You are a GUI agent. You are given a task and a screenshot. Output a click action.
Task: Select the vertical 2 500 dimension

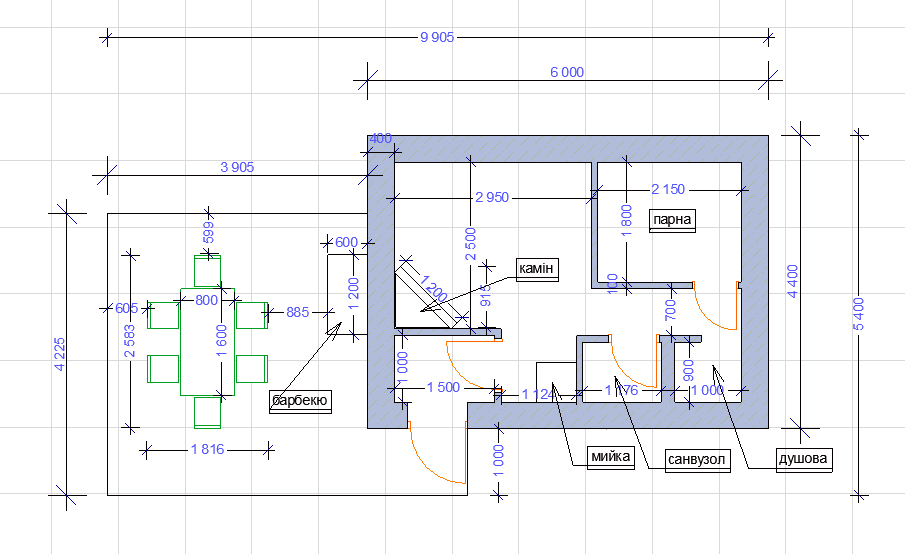(x=470, y=244)
